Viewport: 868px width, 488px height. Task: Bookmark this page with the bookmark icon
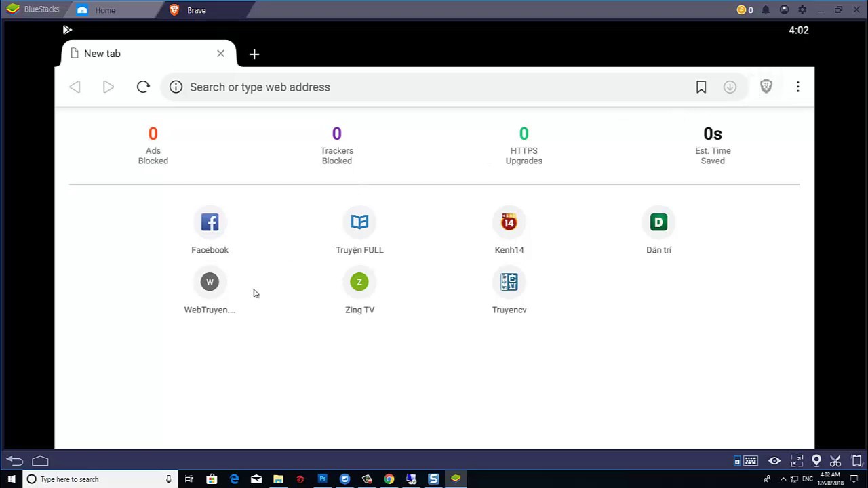701,87
